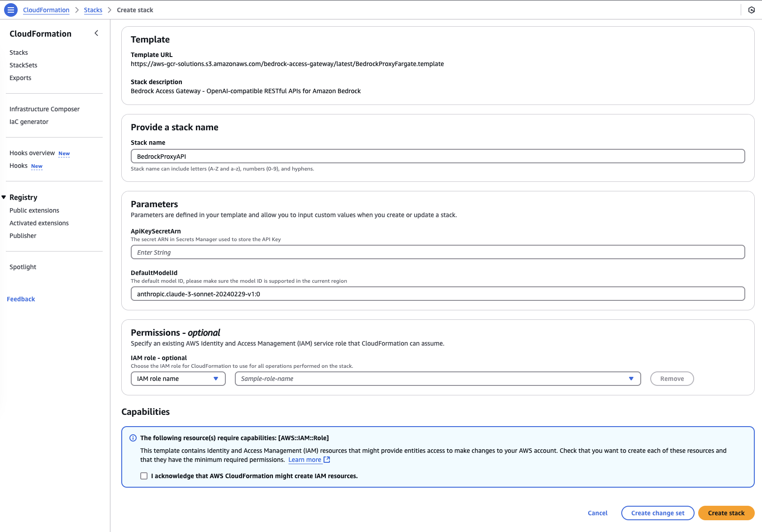This screenshot has height=532, width=762.
Task: Open Spotlight in the sidebar
Action: pos(23,267)
